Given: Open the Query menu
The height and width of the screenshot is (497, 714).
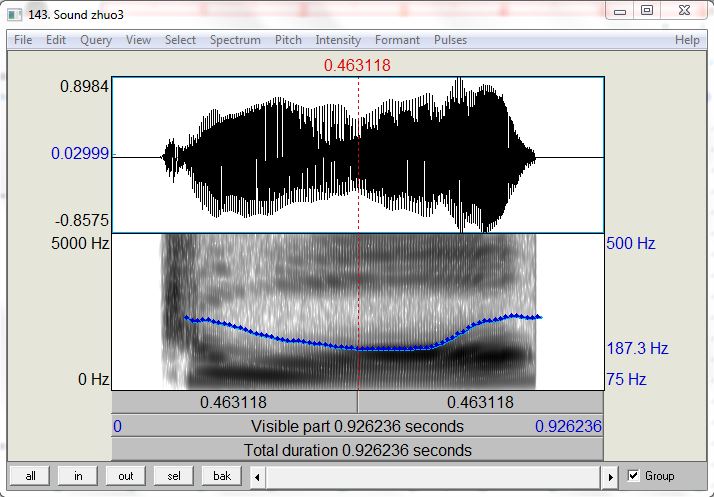Looking at the screenshot, I should coord(96,40).
